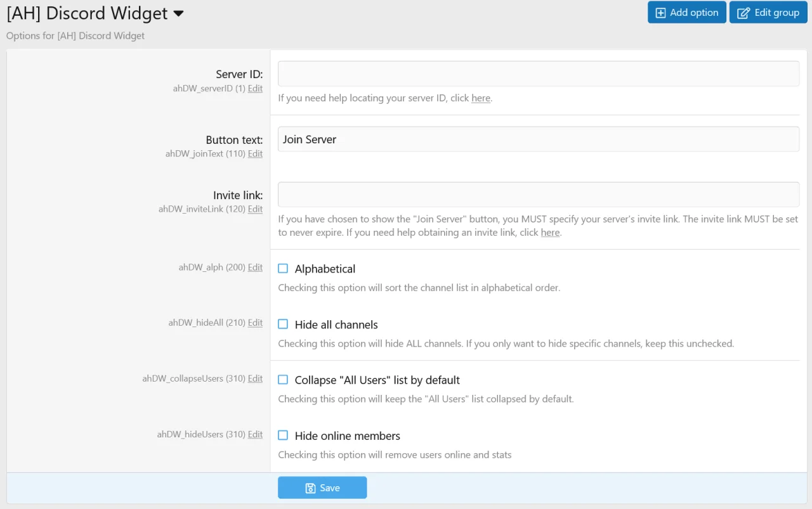The width and height of the screenshot is (812, 509).
Task: Expand the [AH] Discord Widget title dropdown
Action: coord(178,13)
